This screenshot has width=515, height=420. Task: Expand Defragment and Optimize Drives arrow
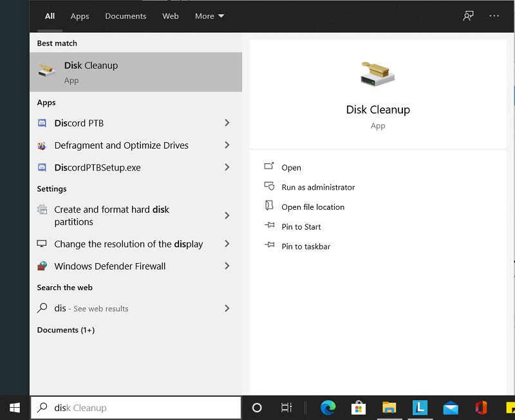(x=227, y=145)
